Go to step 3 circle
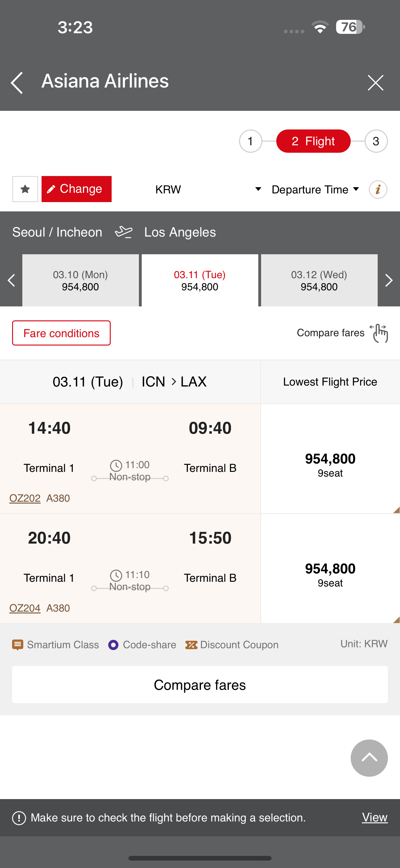Image resolution: width=400 pixels, height=868 pixels. pos(376,141)
